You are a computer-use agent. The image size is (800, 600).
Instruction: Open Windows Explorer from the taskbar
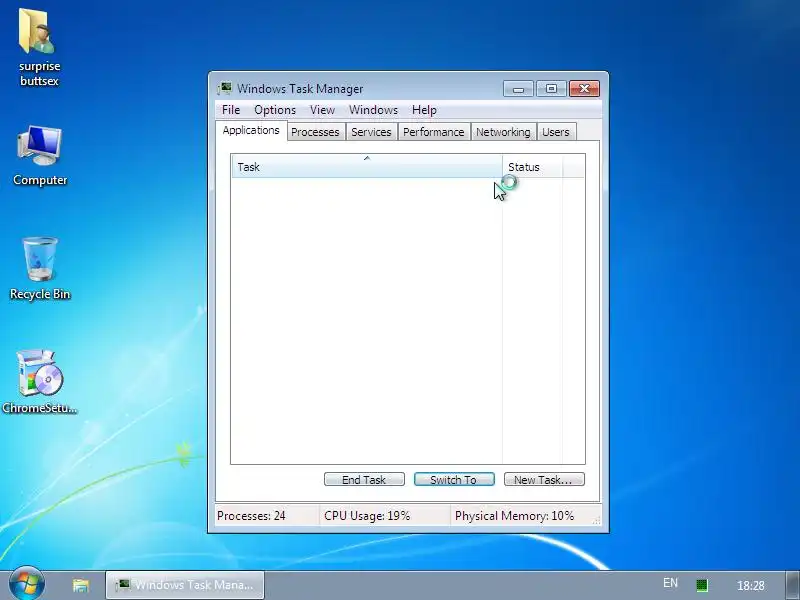81,585
